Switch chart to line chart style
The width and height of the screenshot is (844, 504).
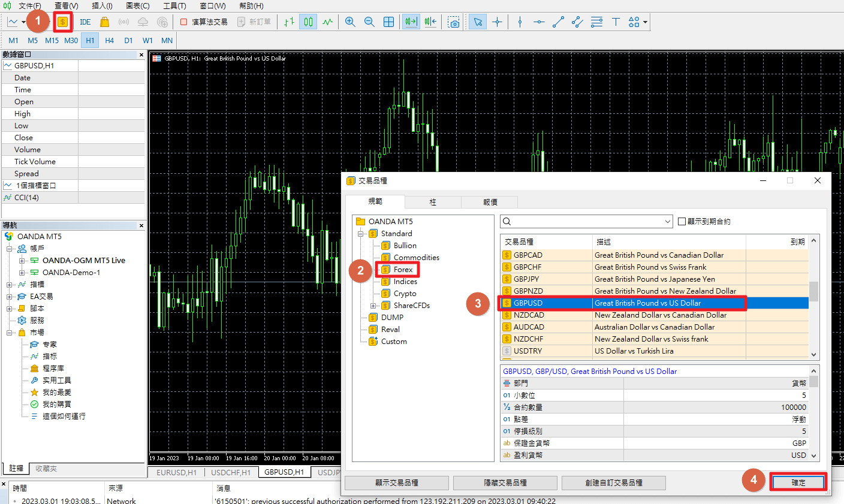click(327, 22)
